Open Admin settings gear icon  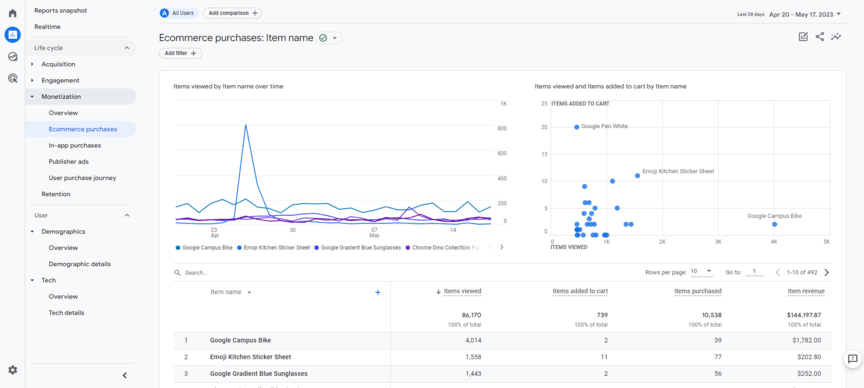pos(12,370)
